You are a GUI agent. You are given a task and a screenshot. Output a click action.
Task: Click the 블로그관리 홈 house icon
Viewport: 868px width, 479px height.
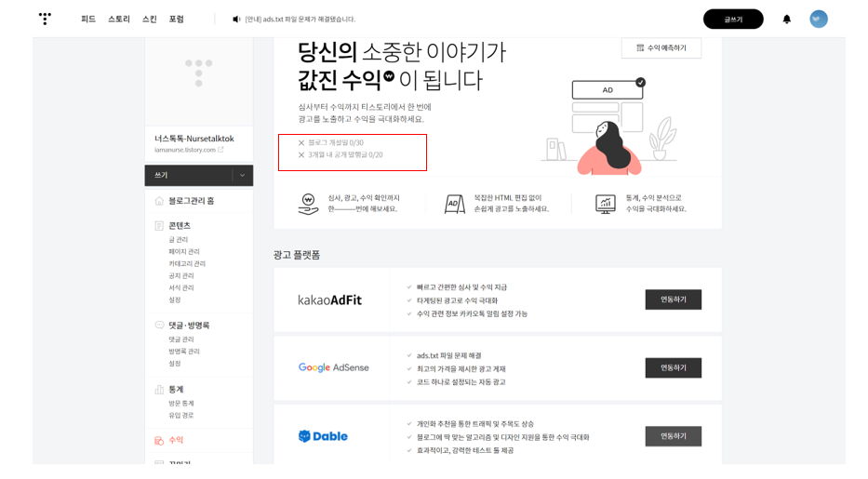point(159,201)
